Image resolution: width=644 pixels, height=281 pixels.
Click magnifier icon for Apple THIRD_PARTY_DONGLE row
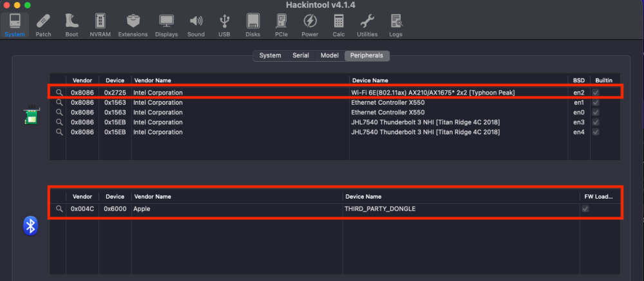pyautogui.click(x=59, y=209)
